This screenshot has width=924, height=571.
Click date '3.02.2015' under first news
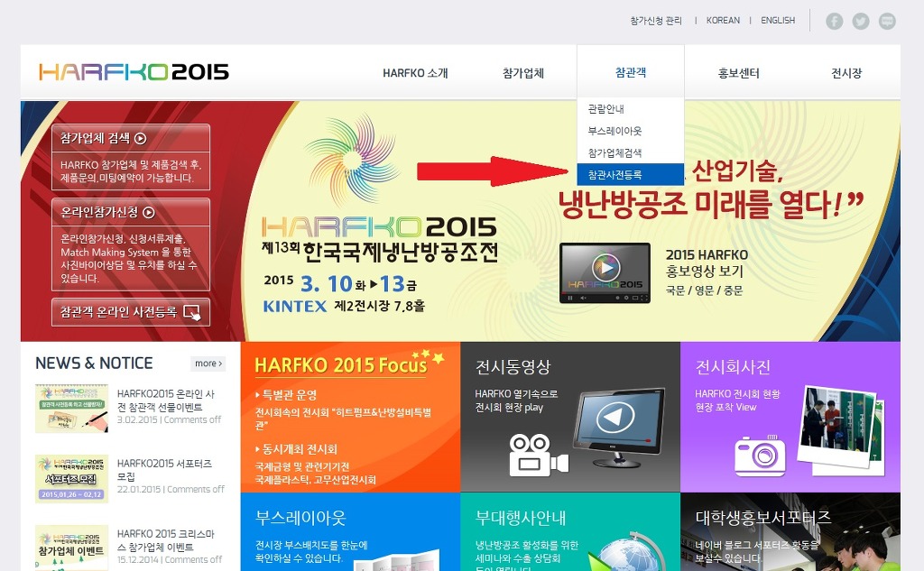pos(137,419)
